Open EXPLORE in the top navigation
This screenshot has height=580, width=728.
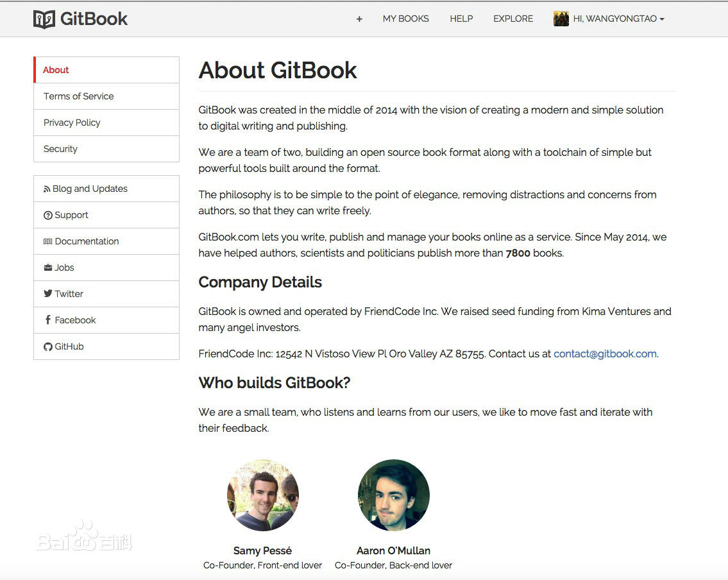pos(513,19)
